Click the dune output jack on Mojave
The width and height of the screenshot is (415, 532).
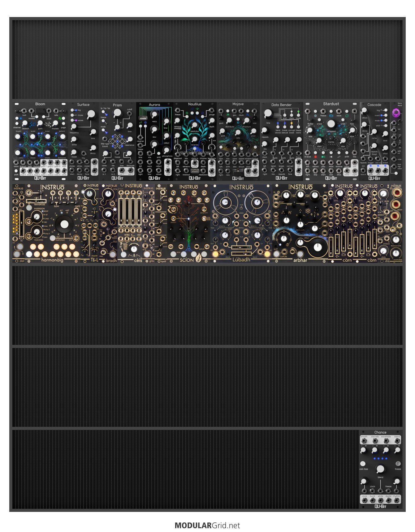coord(248,171)
